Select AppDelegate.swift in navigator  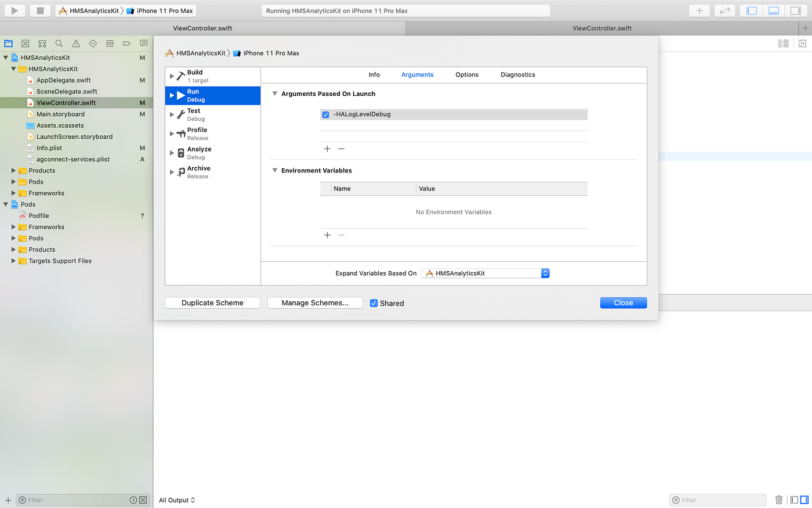[x=64, y=80]
